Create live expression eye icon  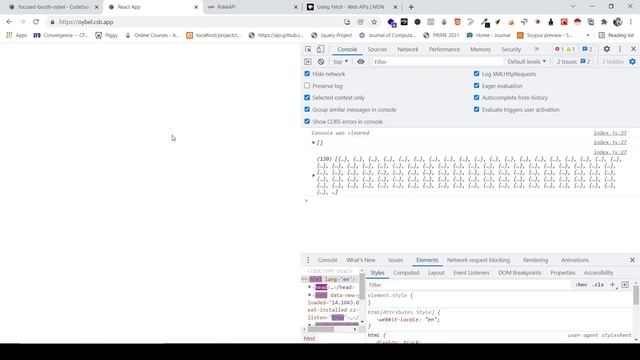point(361,62)
